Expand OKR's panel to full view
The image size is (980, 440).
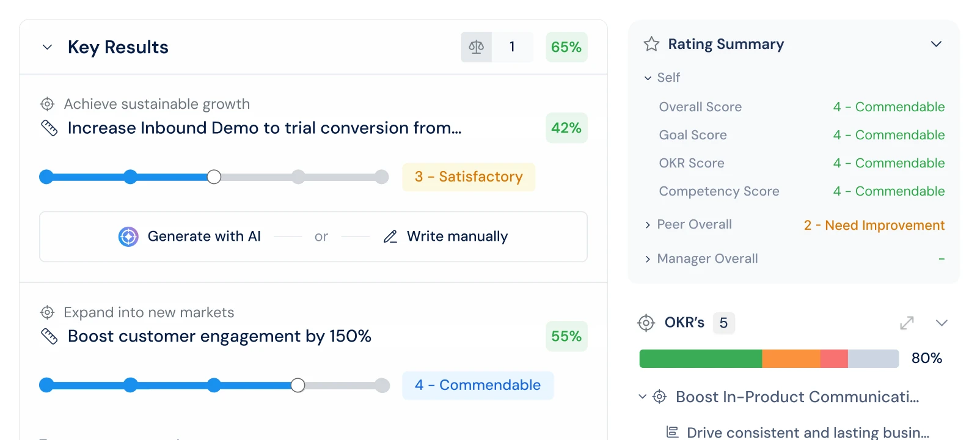(907, 323)
